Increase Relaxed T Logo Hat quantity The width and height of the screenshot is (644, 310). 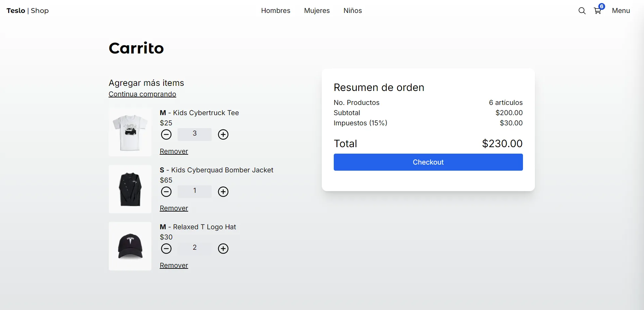click(x=223, y=249)
